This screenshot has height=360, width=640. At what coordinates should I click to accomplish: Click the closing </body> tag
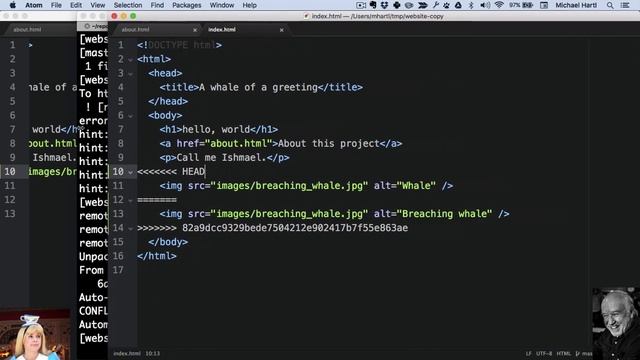(x=168, y=242)
